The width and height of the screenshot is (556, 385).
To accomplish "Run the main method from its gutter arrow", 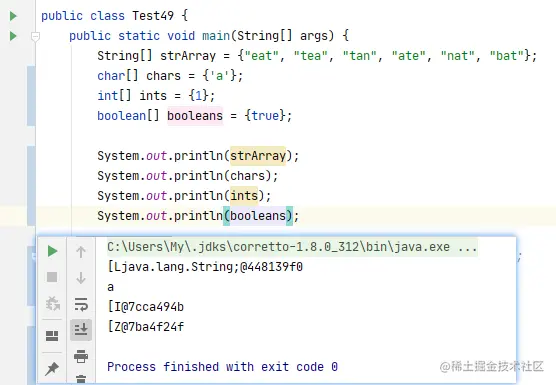I will click(x=13, y=36).
